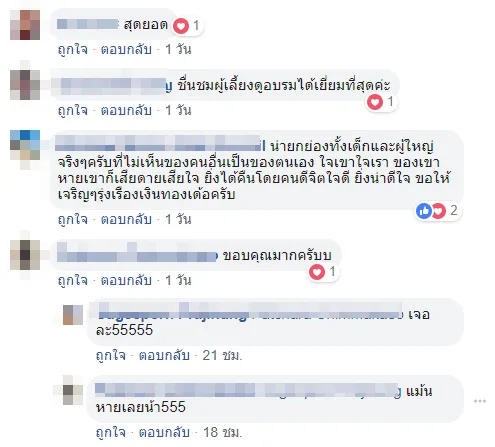The height and width of the screenshot is (447, 495).
Task: Open three-dot options menu beside last reply
Action: pyautogui.click(x=480, y=401)
